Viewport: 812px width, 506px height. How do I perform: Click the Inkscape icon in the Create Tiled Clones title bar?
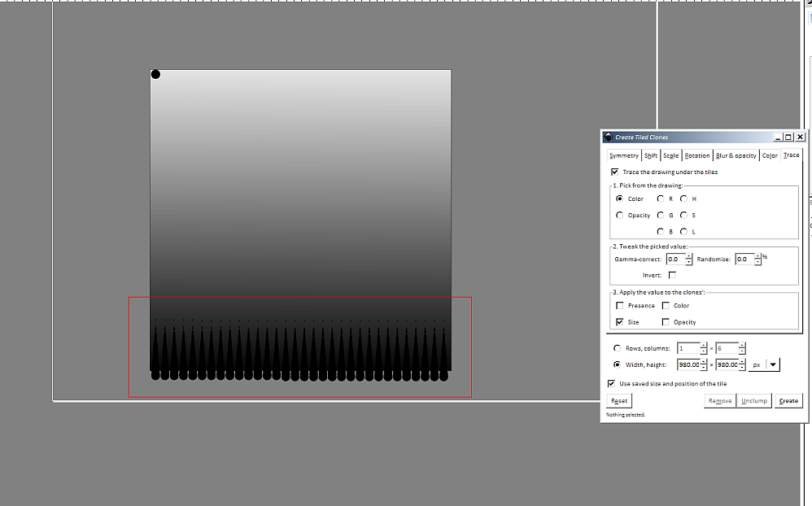609,137
